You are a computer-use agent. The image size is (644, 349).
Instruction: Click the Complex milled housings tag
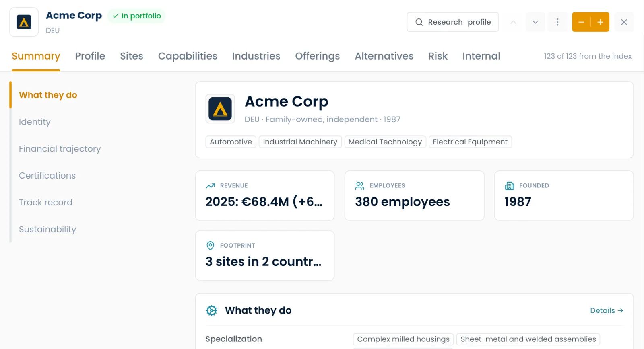click(x=403, y=339)
